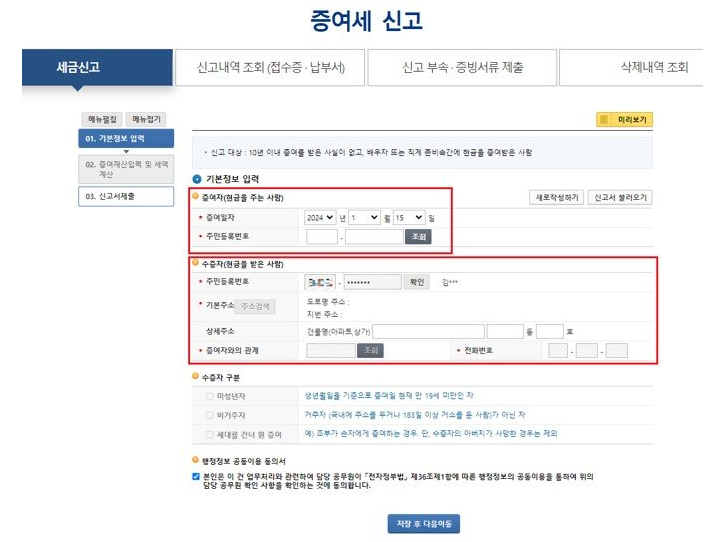Click 조회 button for 증여자와의 관계
This screenshot has width=727, height=542.
[370, 351]
